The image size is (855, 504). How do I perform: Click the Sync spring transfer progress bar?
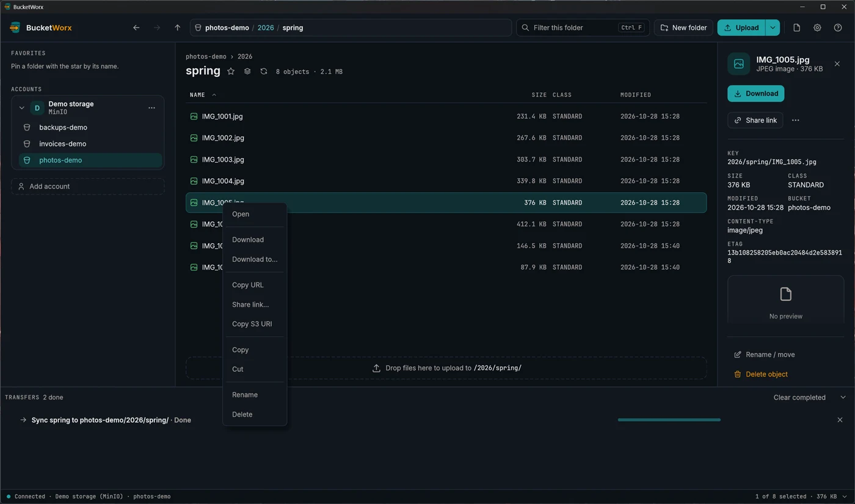click(x=669, y=420)
